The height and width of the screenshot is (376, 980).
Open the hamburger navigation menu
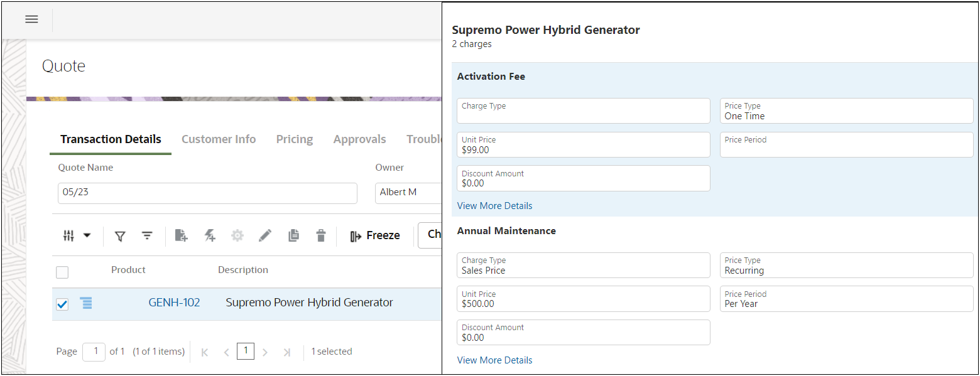point(31,19)
